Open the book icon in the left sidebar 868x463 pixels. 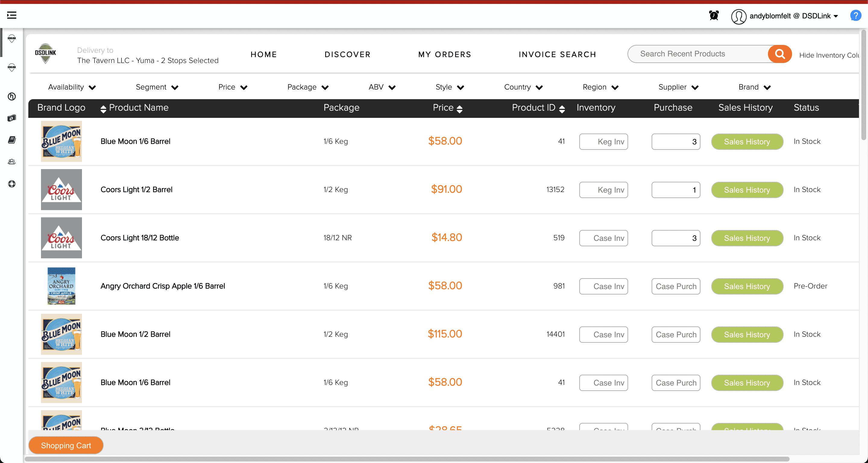[12, 140]
